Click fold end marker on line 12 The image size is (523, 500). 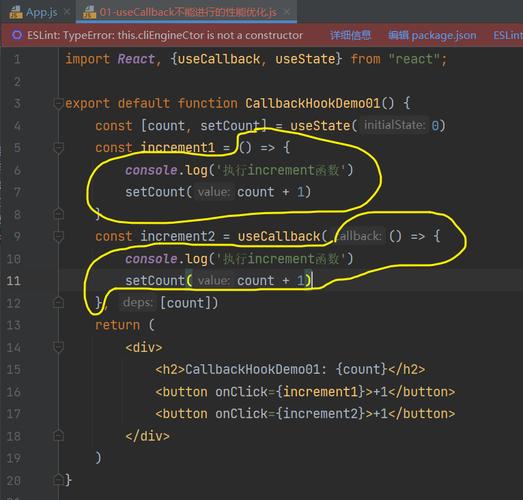pyautogui.click(x=59, y=303)
